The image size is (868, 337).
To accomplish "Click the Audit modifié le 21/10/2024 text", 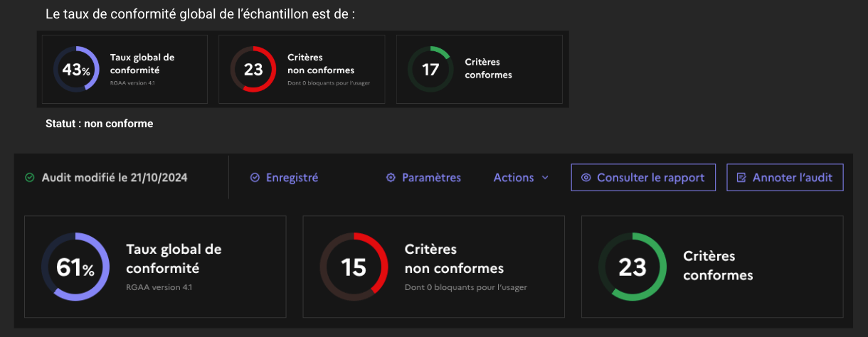I will (x=115, y=178).
